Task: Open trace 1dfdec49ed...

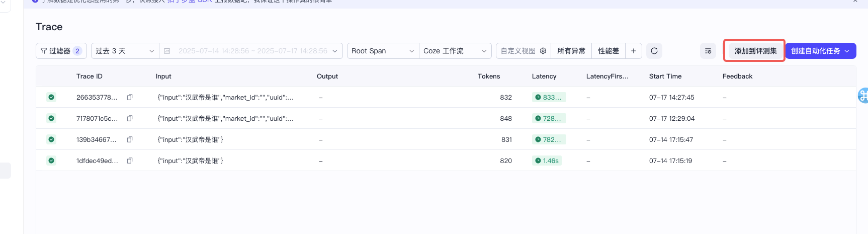Action: pyautogui.click(x=97, y=161)
